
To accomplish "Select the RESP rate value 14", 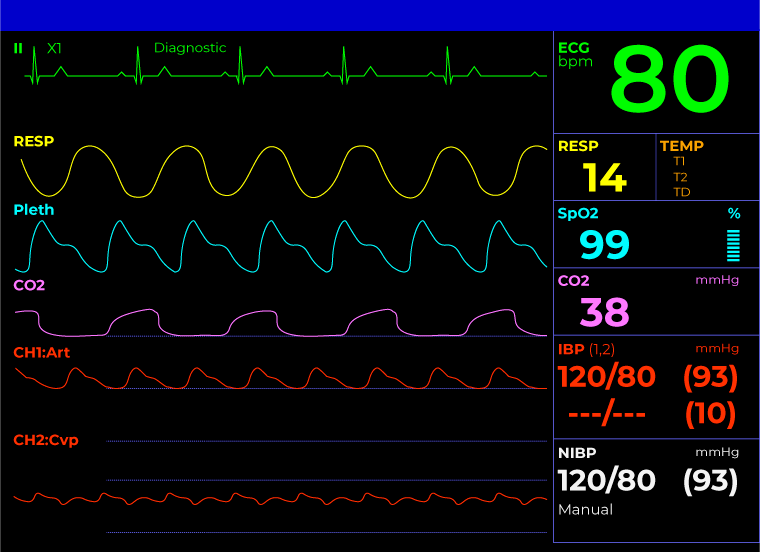I will [x=604, y=177].
